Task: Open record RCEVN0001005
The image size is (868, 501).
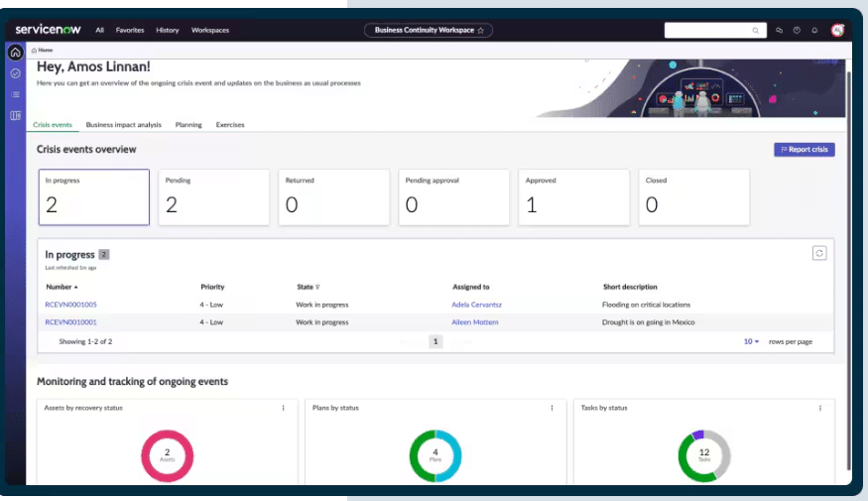Action: (70, 305)
